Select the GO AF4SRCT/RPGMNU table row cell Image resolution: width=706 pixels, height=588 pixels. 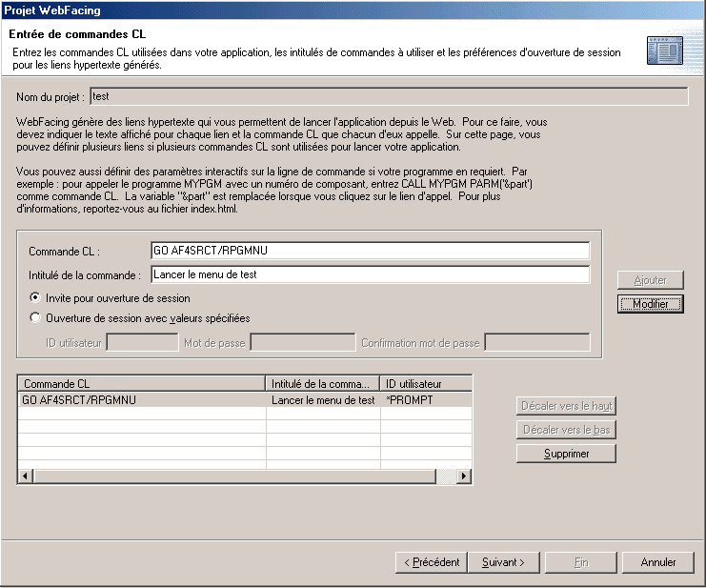point(142,400)
